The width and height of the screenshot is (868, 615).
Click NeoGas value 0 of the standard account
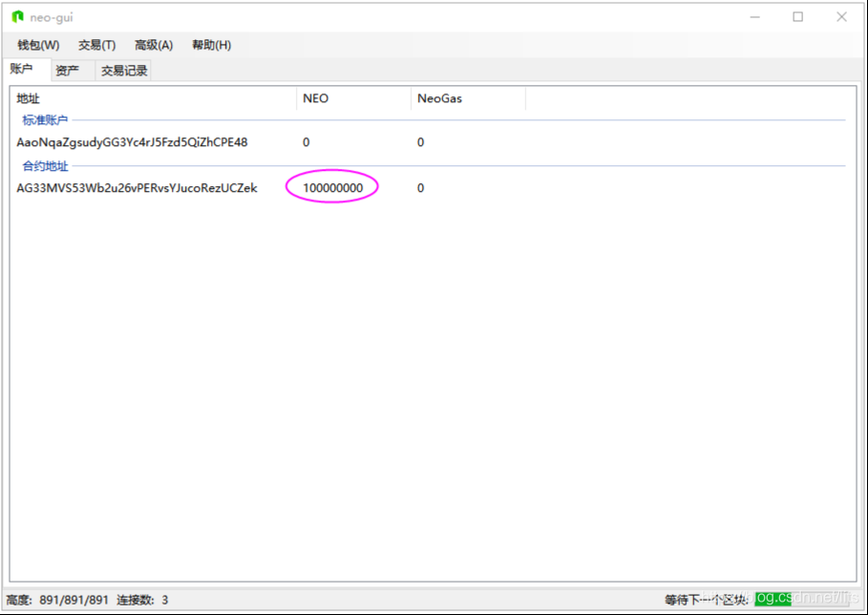[x=421, y=142]
